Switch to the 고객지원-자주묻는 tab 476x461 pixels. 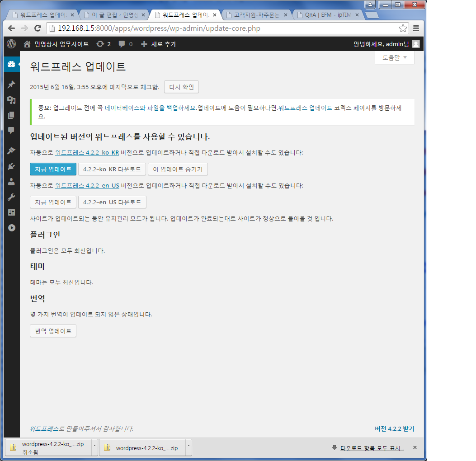point(256,15)
